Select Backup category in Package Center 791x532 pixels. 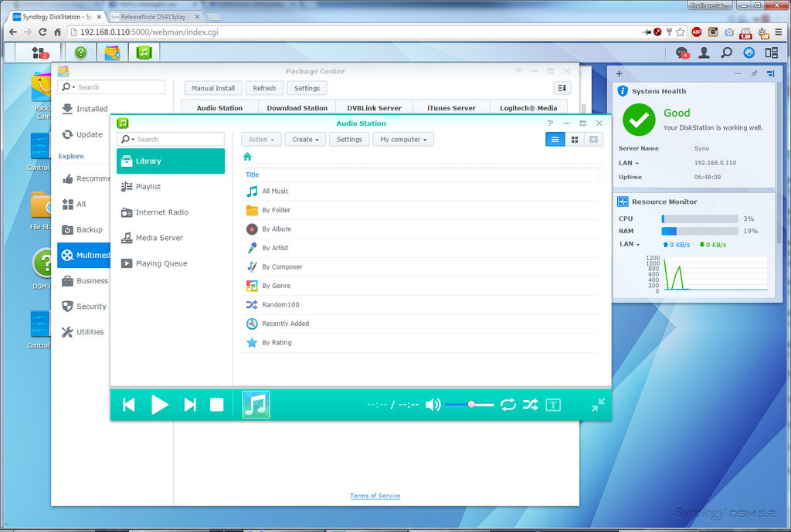(85, 230)
